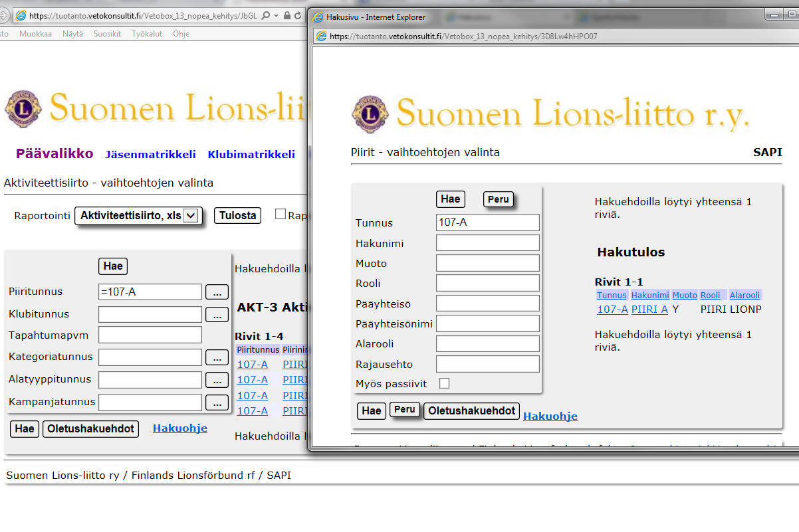
Task: Open the Muokkaa menu
Action: click(35, 34)
